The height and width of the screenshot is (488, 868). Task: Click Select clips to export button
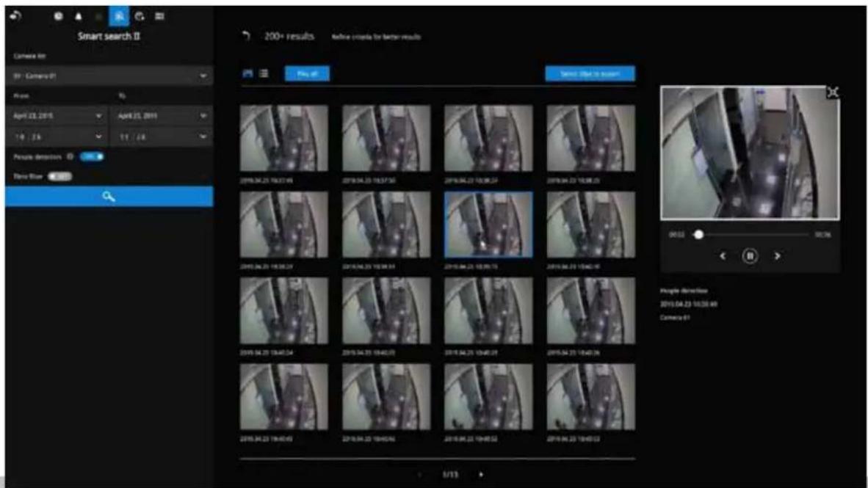tap(590, 73)
